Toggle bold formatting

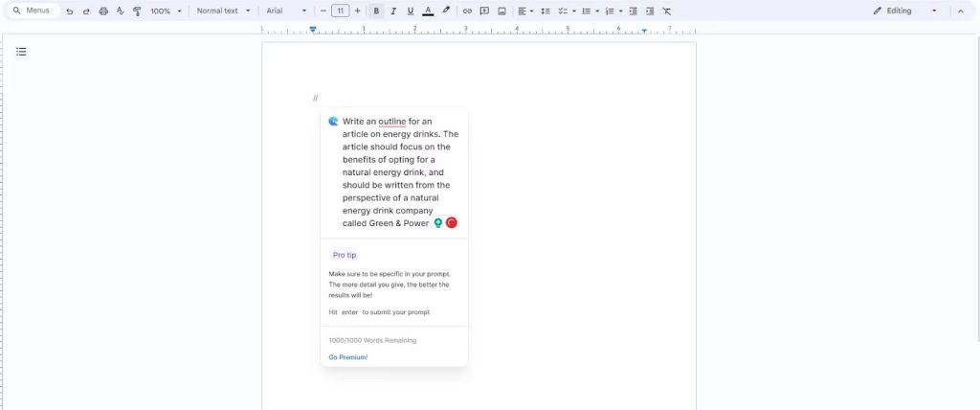coord(376,11)
